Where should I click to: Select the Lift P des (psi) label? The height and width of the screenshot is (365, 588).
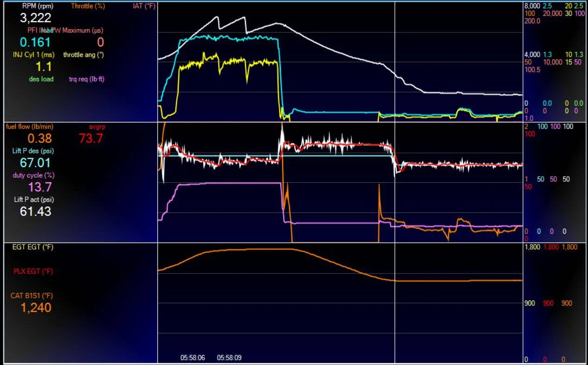tap(33, 151)
